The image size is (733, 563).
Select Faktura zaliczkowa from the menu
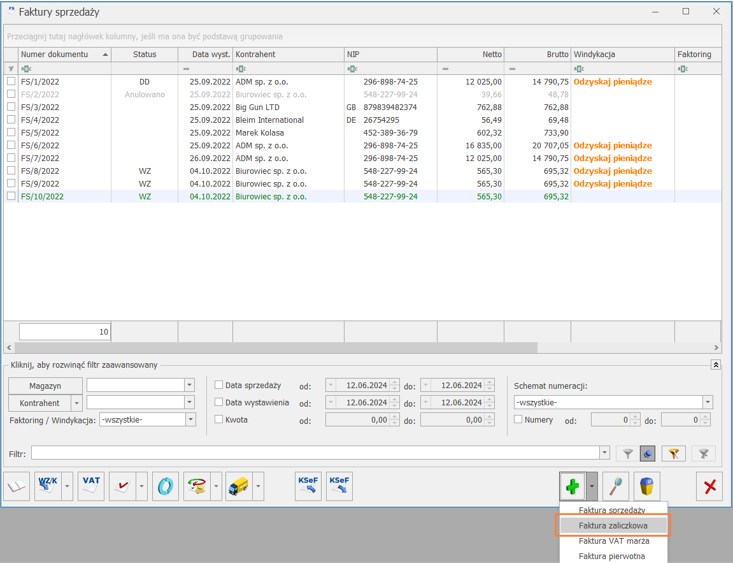(614, 525)
